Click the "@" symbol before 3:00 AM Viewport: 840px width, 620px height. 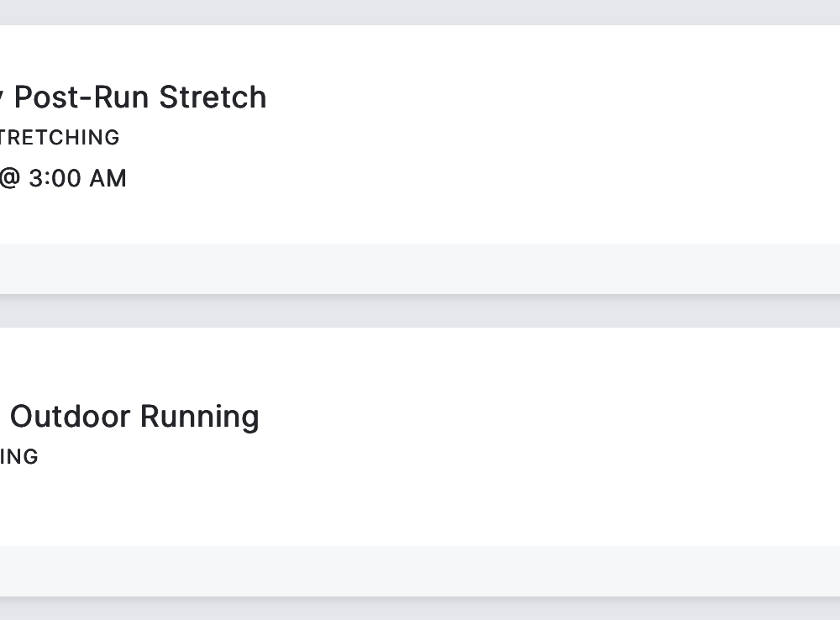tap(8, 178)
